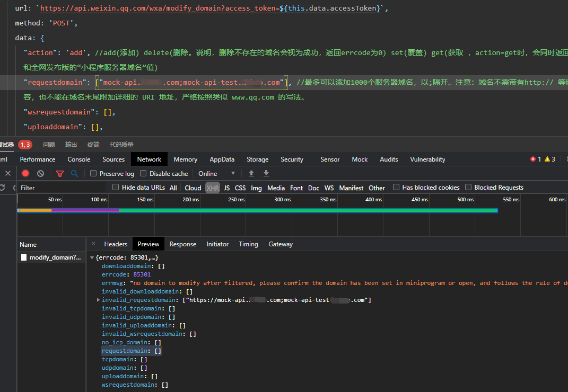The image size is (568, 392).
Task: Check the Has blocked cookies checkbox
Action: point(396,187)
